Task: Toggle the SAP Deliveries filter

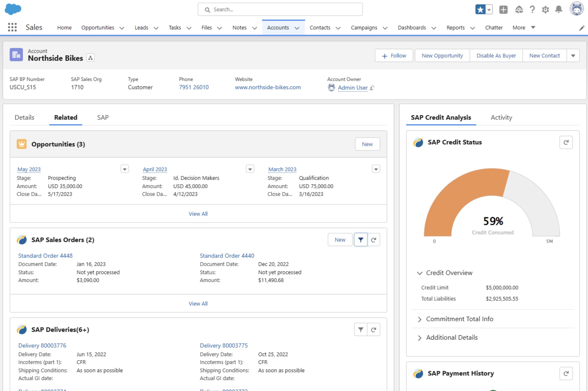Action: (x=361, y=330)
